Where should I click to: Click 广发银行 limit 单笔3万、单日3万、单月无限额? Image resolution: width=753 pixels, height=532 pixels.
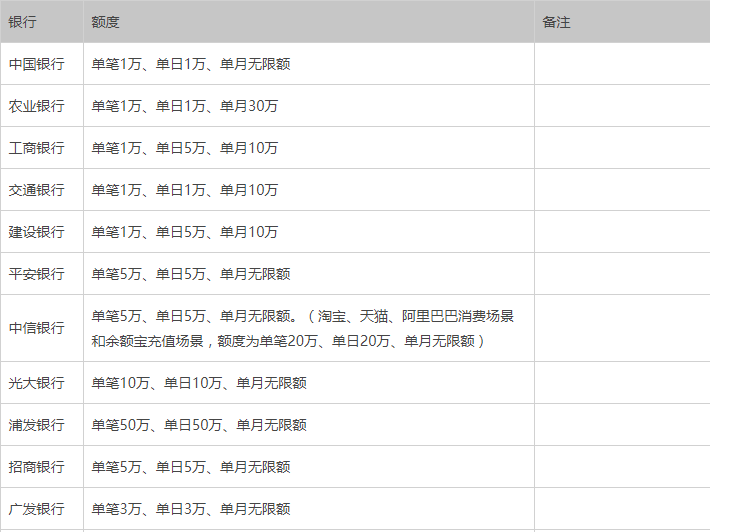[191, 509]
